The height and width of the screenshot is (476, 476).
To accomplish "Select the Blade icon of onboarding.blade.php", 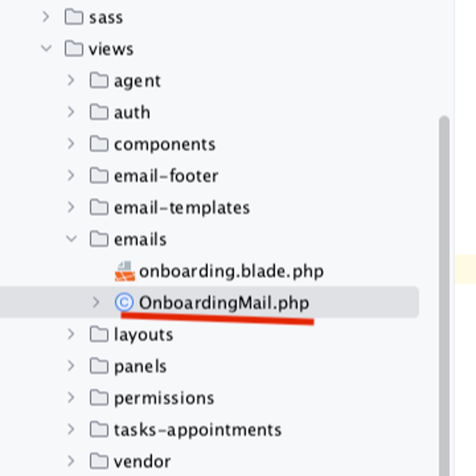I will coord(125,271).
